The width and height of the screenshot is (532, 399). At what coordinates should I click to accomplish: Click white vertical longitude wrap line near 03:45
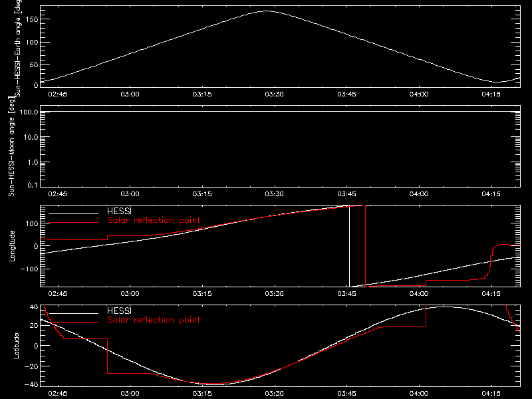[350, 246]
